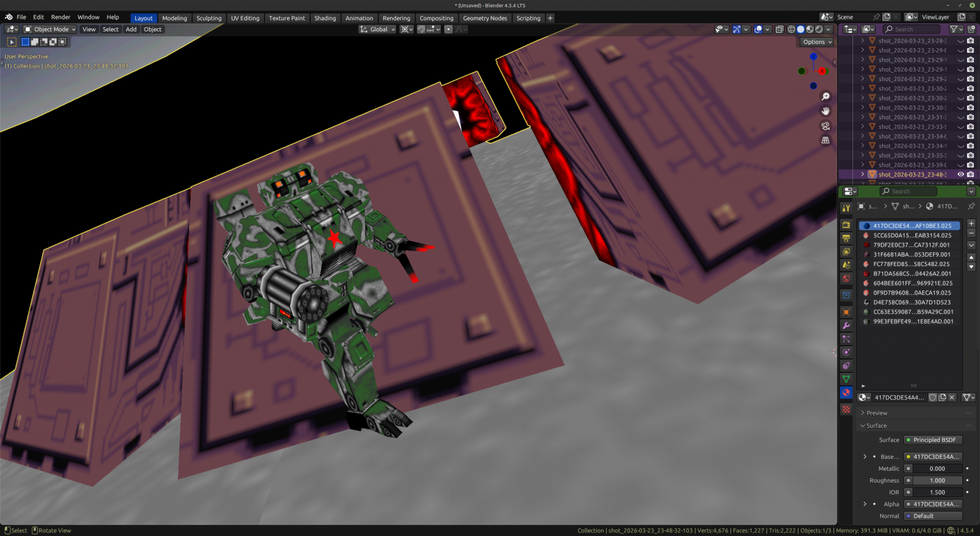Image resolution: width=980 pixels, height=536 pixels.
Task: Open the Principled BSDF surface shader dropdown
Action: coord(933,440)
